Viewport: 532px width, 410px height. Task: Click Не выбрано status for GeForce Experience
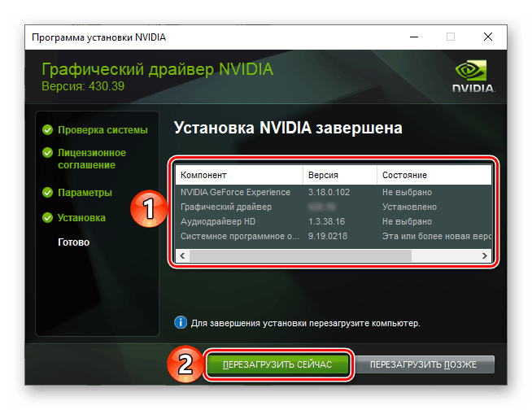click(x=407, y=192)
